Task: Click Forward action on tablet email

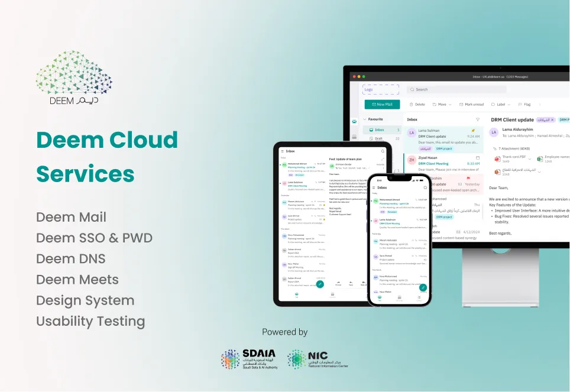Action: (338, 283)
